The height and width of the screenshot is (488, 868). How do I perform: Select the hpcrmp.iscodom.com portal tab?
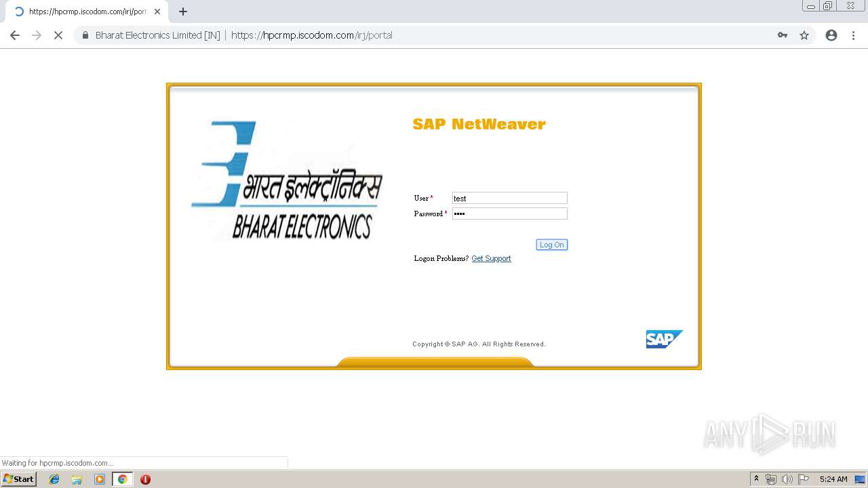click(87, 12)
